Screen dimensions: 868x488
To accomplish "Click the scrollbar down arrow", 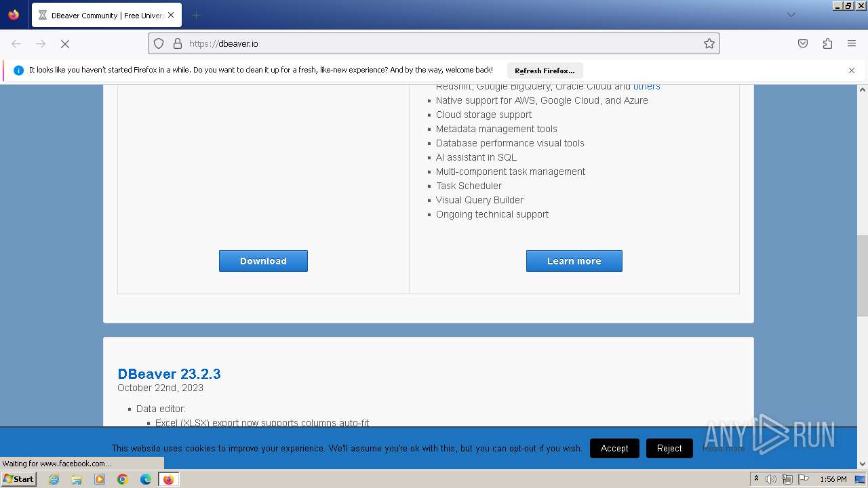I will point(863,464).
